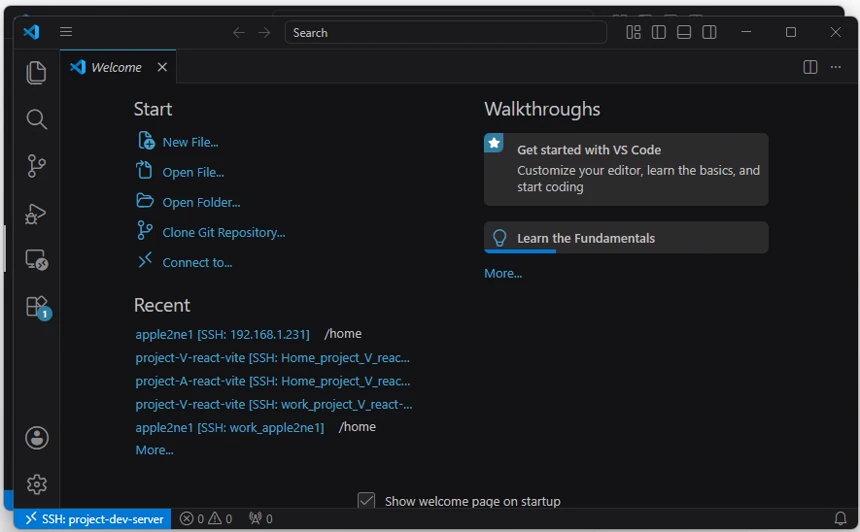The width and height of the screenshot is (860, 532).
Task: Split the editor to the right
Action: [x=810, y=67]
